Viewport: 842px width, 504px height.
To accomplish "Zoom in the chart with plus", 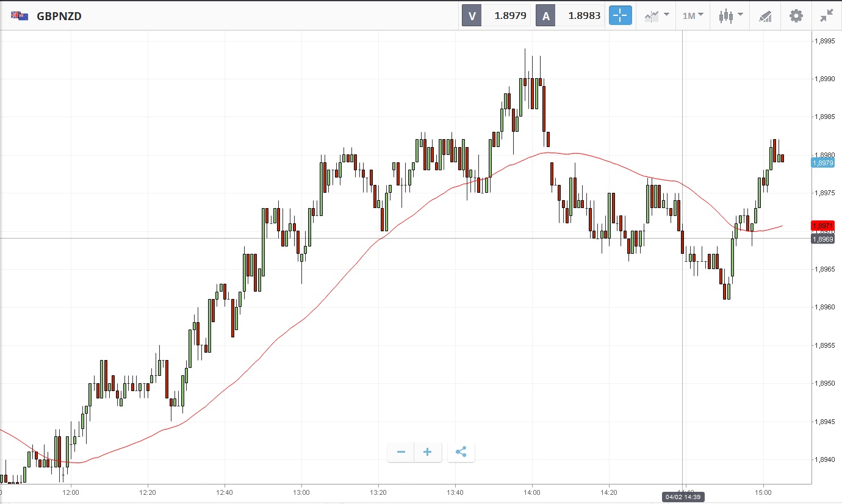I will click(x=428, y=452).
